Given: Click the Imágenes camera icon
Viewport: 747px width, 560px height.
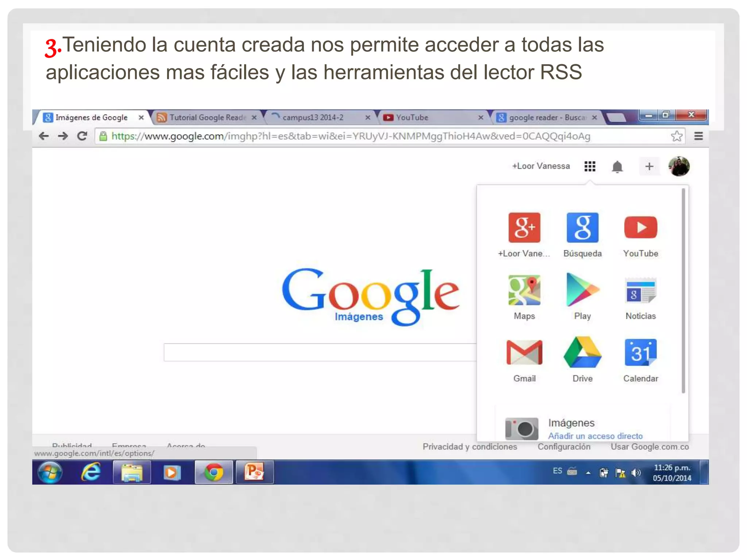Looking at the screenshot, I should click(522, 428).
